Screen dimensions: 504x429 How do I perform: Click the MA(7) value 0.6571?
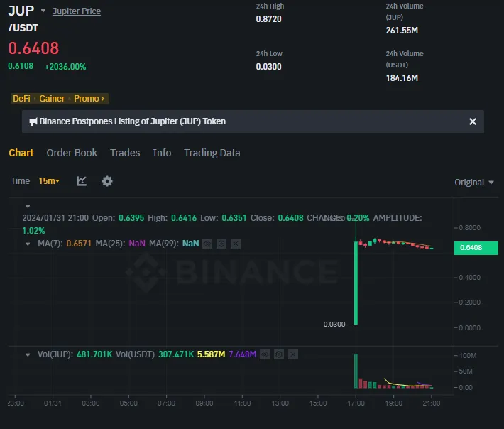pyautogui.click(x=79, y=244)
